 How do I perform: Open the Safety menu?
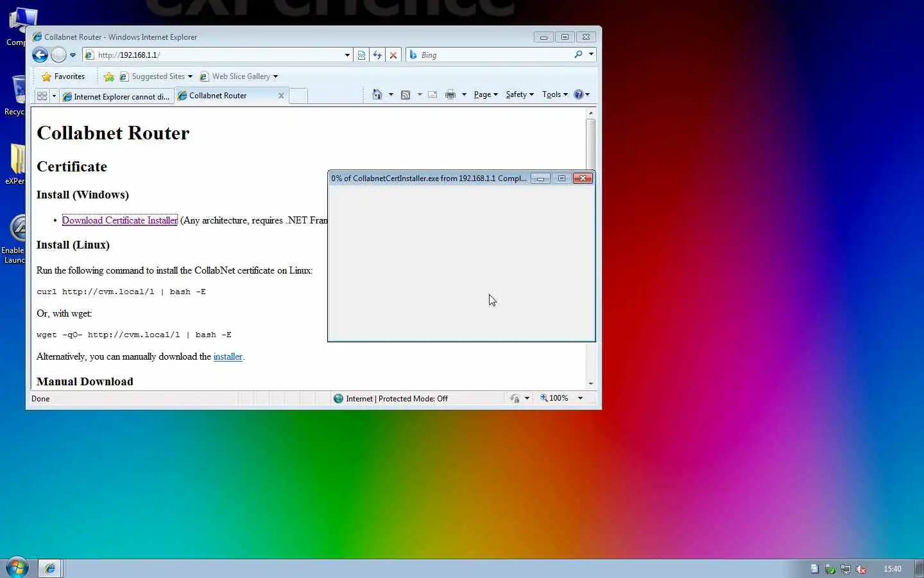click(520, 94)
